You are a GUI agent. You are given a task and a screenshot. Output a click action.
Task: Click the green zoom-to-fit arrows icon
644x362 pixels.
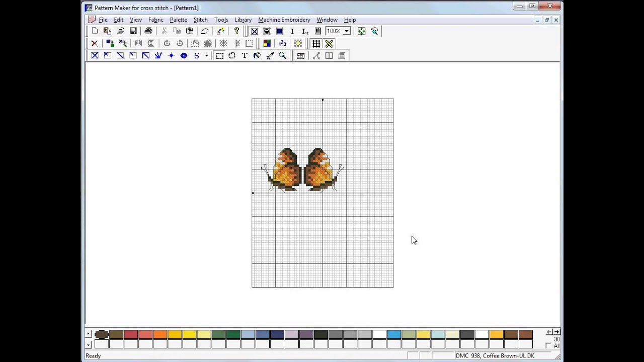click(361, 31)
